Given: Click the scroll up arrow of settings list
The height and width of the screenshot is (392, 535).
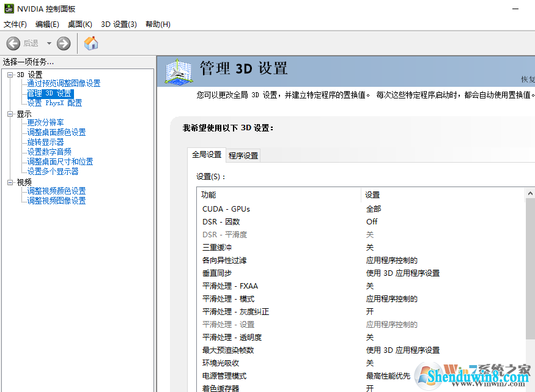Looking at the screenshot, I should click(530, 193).
